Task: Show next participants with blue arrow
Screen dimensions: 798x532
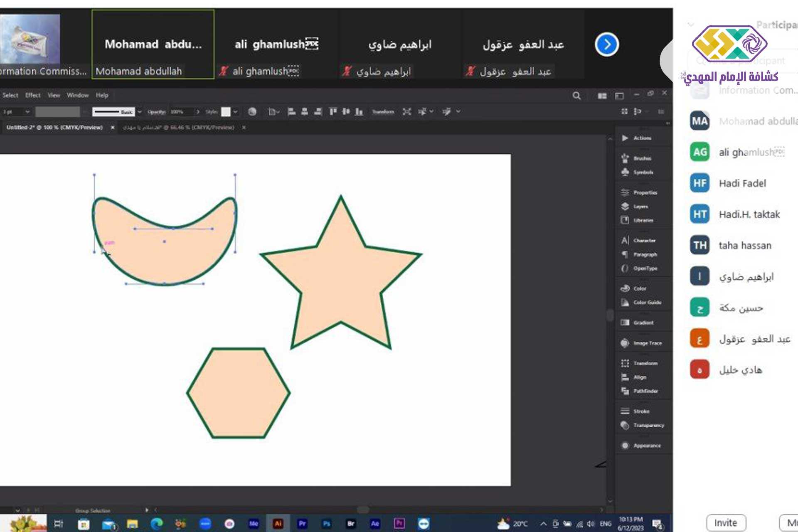Action: [606, 44]
